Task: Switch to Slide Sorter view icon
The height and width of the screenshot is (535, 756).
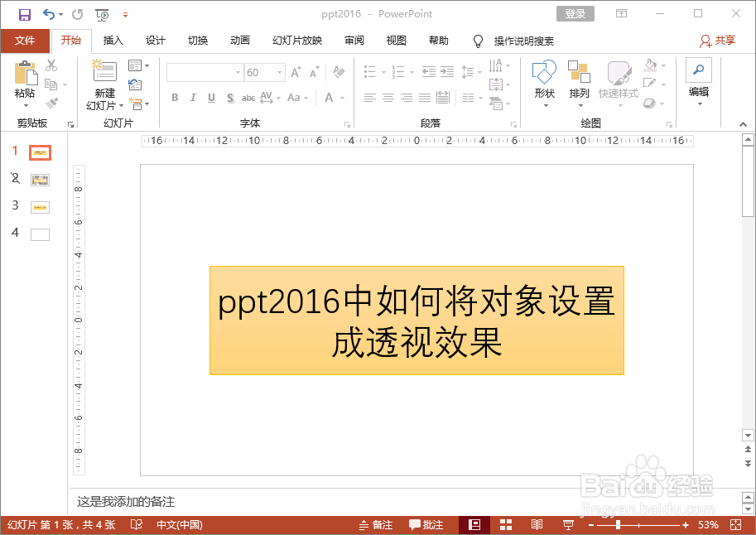Action: point(506,524)
